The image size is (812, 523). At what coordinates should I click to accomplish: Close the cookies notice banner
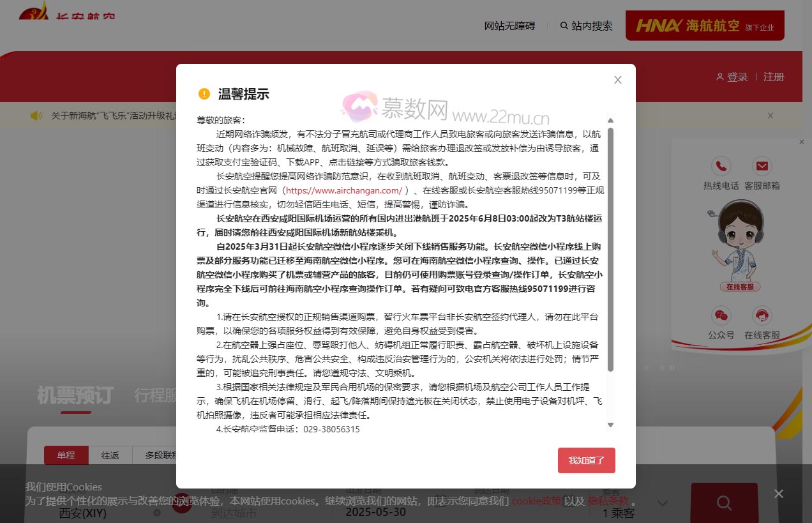(x=778, y=494)
